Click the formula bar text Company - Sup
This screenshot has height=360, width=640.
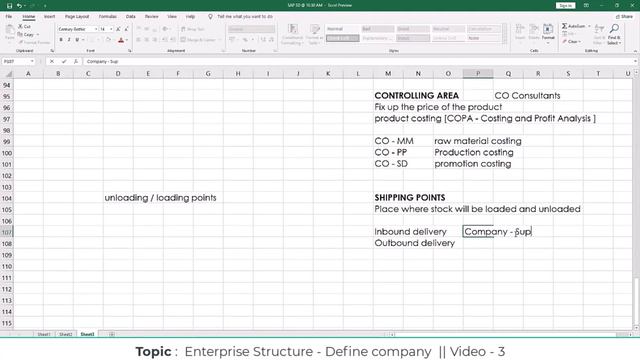coord(102,62)
